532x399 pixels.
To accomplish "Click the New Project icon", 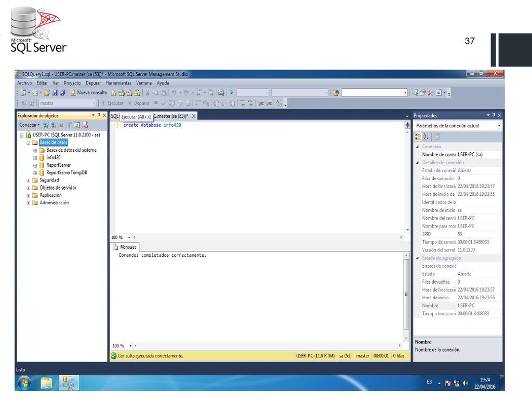I will (x=23, y=92).
